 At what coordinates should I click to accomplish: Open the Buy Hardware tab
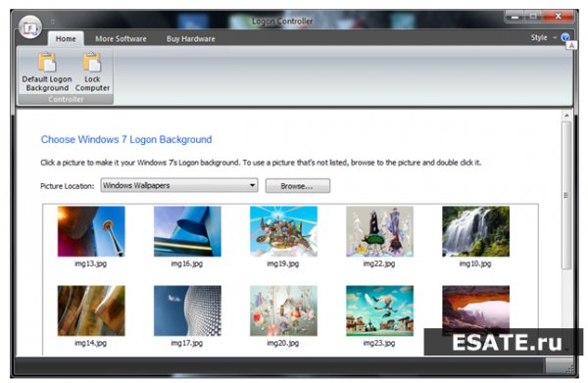coord(190,38)
